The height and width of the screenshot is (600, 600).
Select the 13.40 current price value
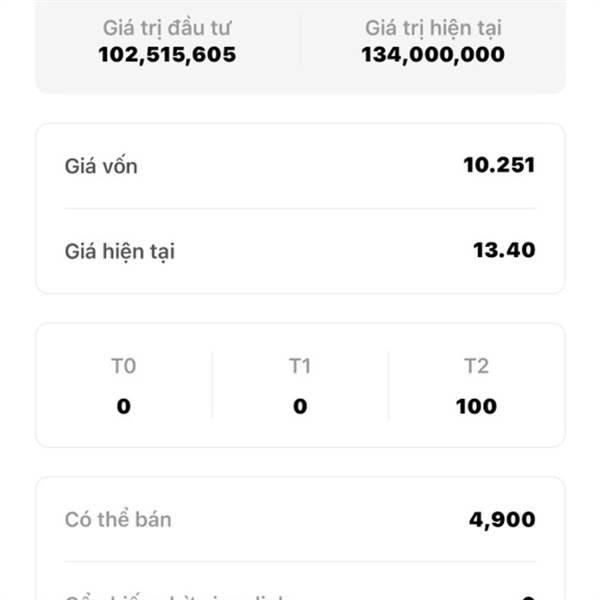[504, 250]
